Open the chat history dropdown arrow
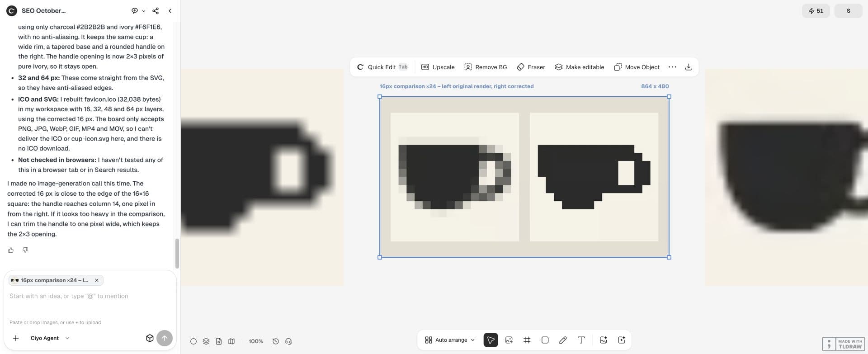Viewport: 868px width, 354px height. point(144,11)
